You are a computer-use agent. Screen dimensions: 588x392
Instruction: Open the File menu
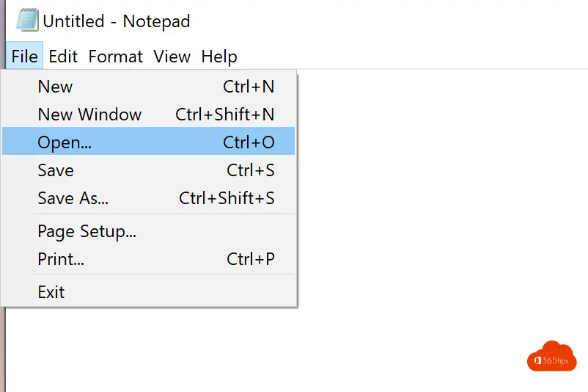click(24, 57)
